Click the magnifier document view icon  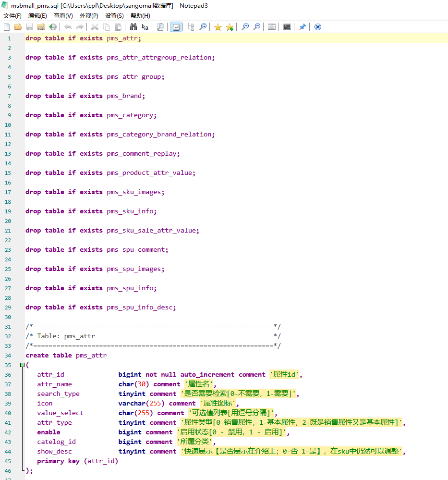pos(160,27)
